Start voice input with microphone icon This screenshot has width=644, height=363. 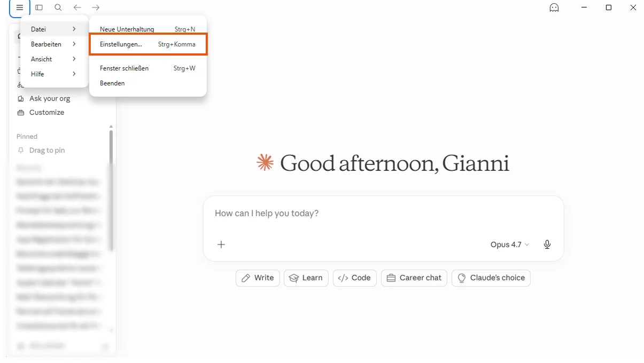pos(547,244)
